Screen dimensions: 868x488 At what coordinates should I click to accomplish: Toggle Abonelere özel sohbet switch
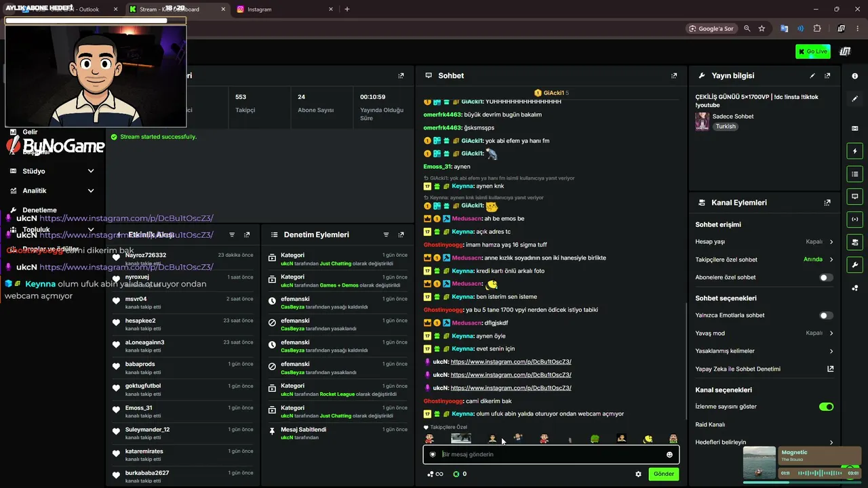click(826, 277)
